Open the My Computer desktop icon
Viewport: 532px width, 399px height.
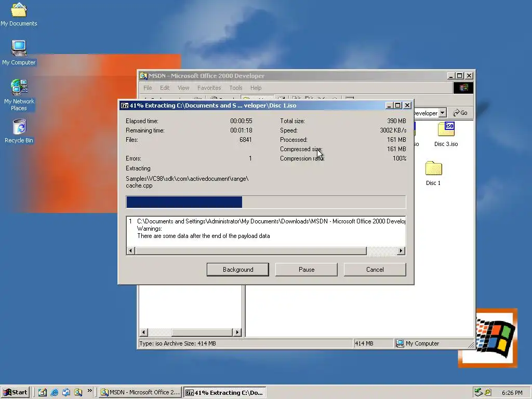[19, 52]
